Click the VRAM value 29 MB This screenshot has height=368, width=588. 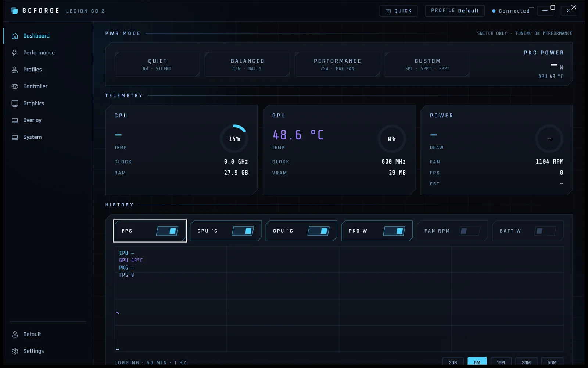(397, 173)
